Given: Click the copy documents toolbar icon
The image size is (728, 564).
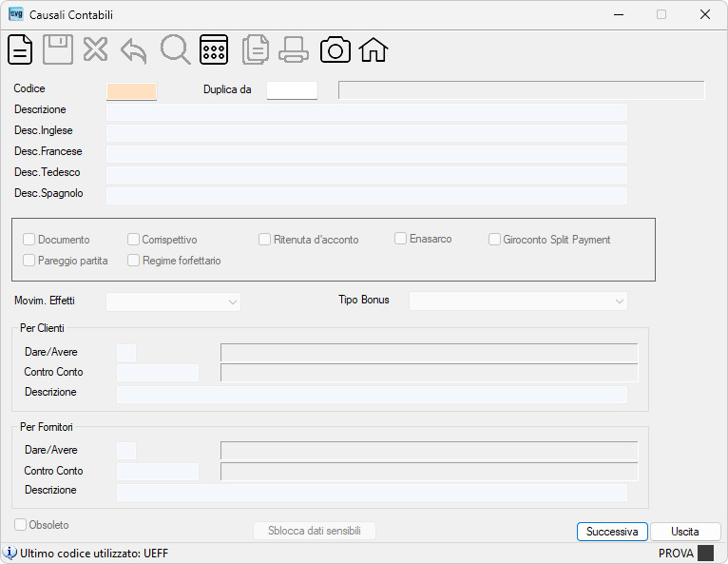Looking at the screenshot, I should click(256, 49).
